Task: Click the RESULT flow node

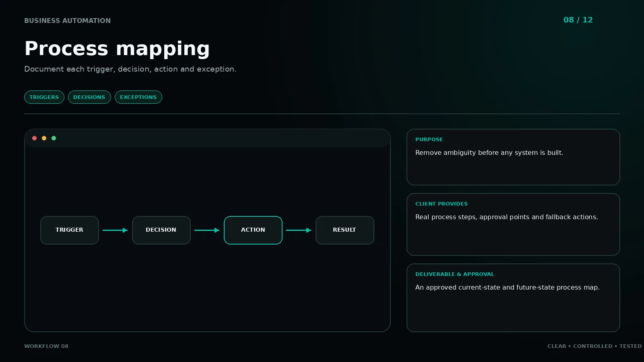Action: pos(345,230)
